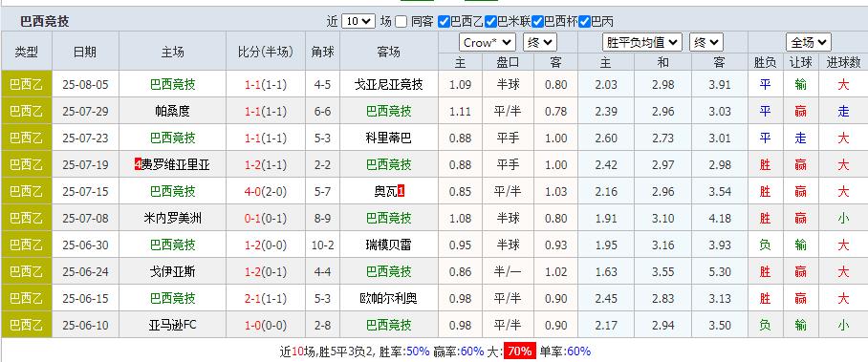The height and width of the screenshot is (362, 868).
Task: Select the 盘口 column header
Action: pos(508,62)
